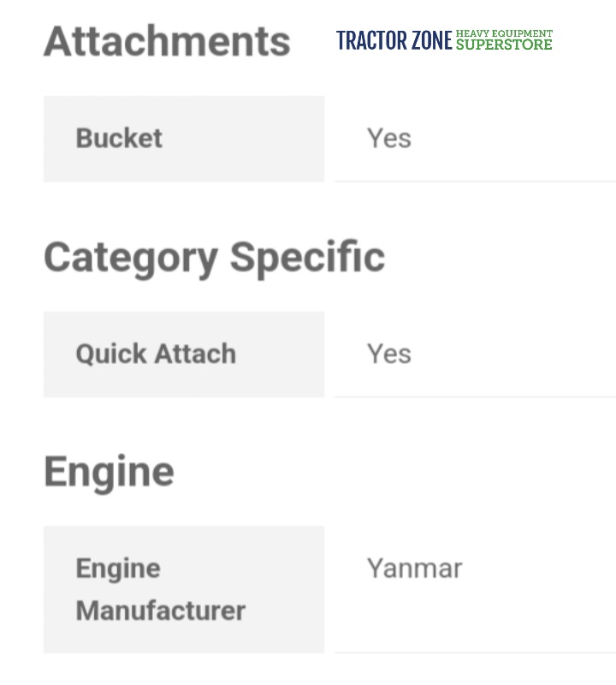
Task: Click the word Manufacturer in the label
Action: 160,611
